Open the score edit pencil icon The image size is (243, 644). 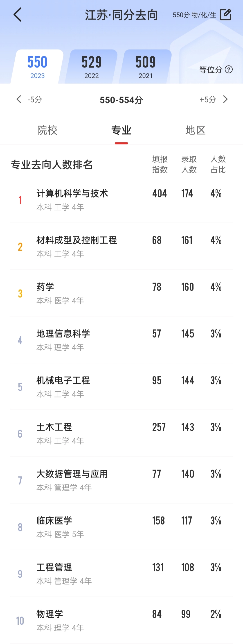[225, 15]
